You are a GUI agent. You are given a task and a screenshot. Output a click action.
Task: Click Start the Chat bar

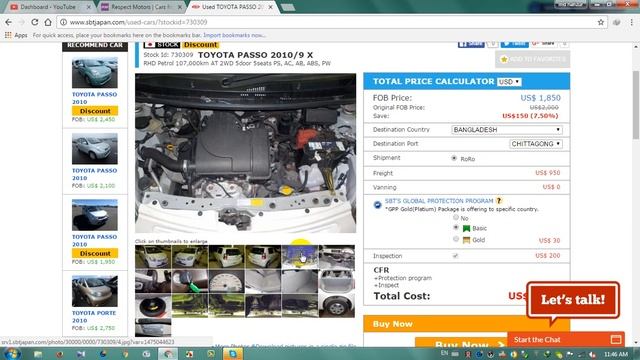coord(566,340)
